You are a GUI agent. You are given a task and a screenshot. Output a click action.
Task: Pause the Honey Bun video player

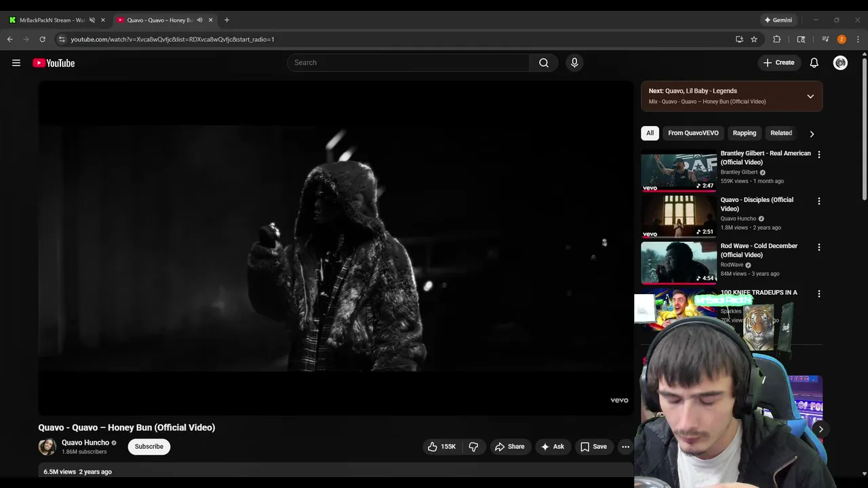tap(336, 248)
